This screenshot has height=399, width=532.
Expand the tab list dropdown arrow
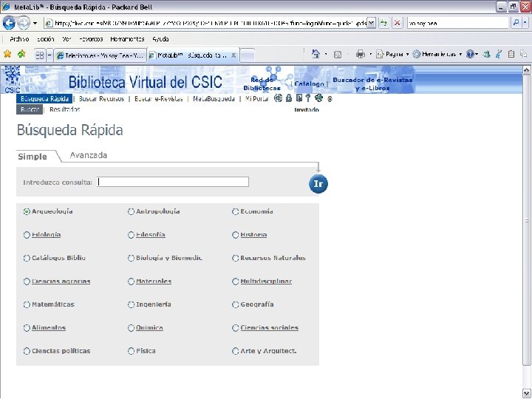(x=50, y=55)
